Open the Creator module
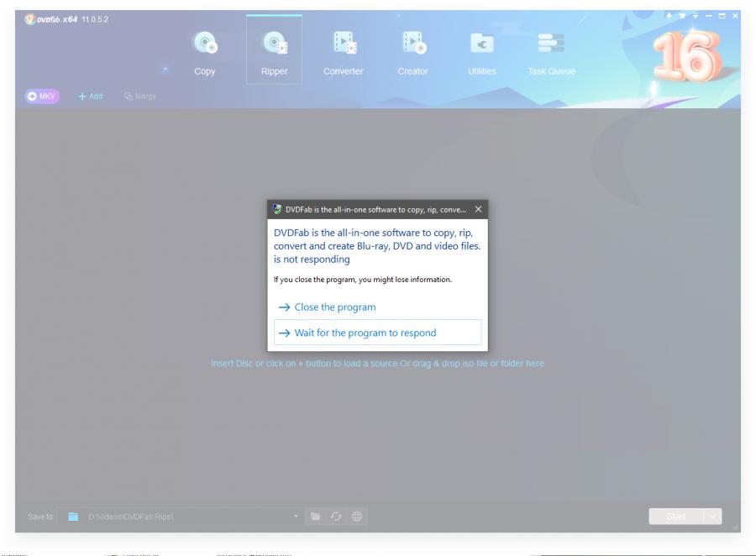This screenshot has height=556, width=756. 412,53
